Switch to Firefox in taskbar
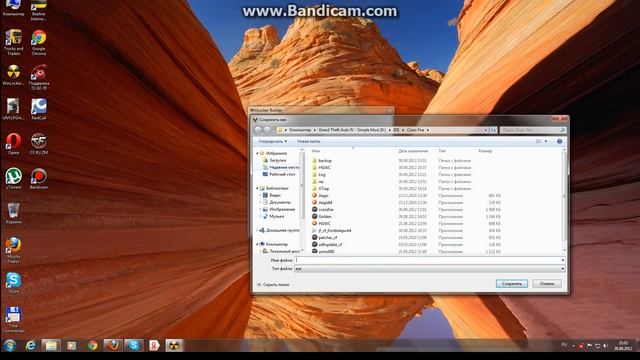 pyautogui.click(x=113, y=345)
